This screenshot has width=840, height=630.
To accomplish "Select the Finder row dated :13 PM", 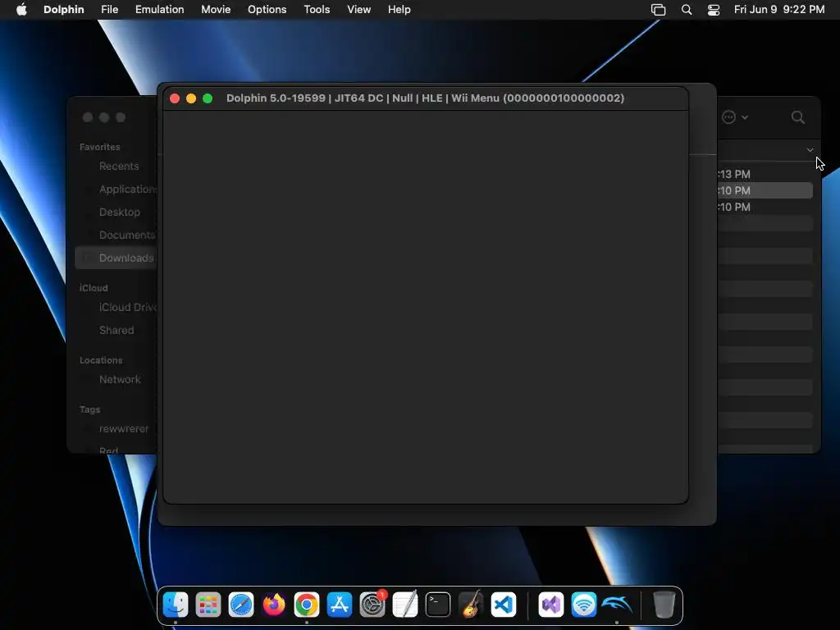I will tap(765, 174).
